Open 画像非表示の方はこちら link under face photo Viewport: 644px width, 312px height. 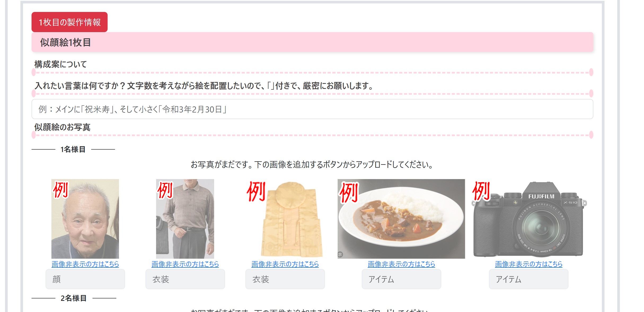tap(85, 264)
